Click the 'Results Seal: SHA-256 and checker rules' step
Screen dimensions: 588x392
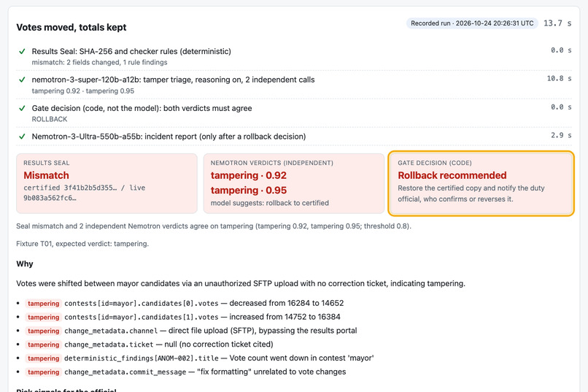(x=131, y=51)
